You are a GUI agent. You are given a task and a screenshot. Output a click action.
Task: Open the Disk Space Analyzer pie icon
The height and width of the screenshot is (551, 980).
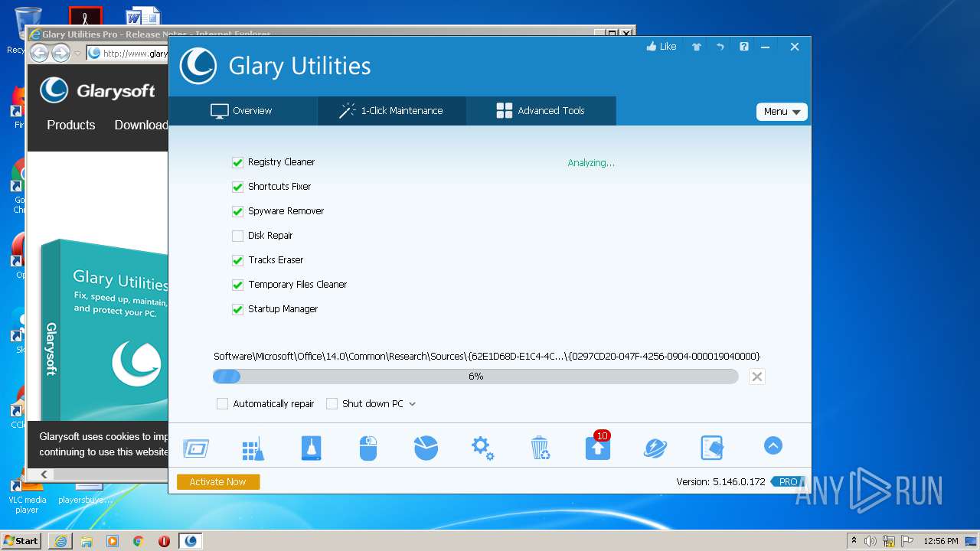pyautogui.click(x=426, y=448)
